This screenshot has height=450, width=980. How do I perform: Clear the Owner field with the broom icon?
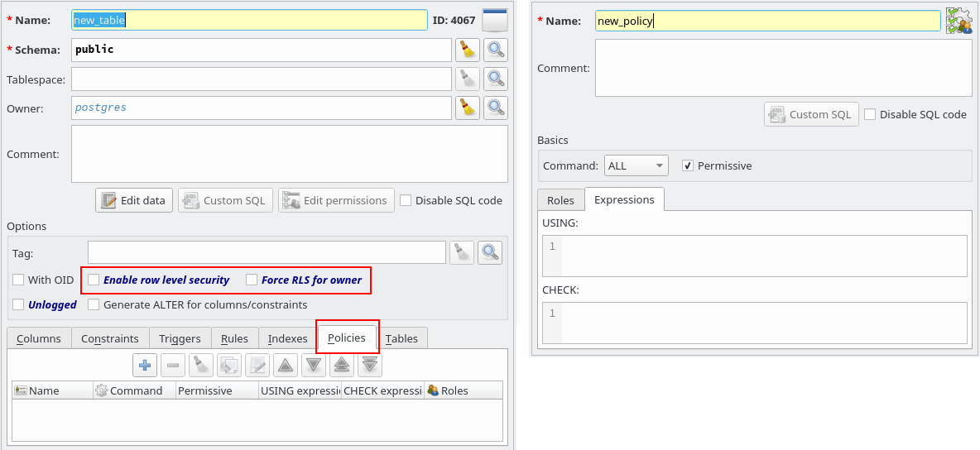point(467,108)
